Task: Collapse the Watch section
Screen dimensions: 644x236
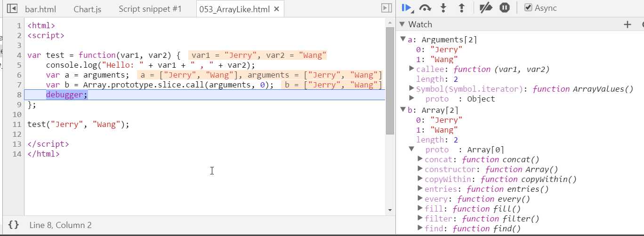Action: pos(402,24)
